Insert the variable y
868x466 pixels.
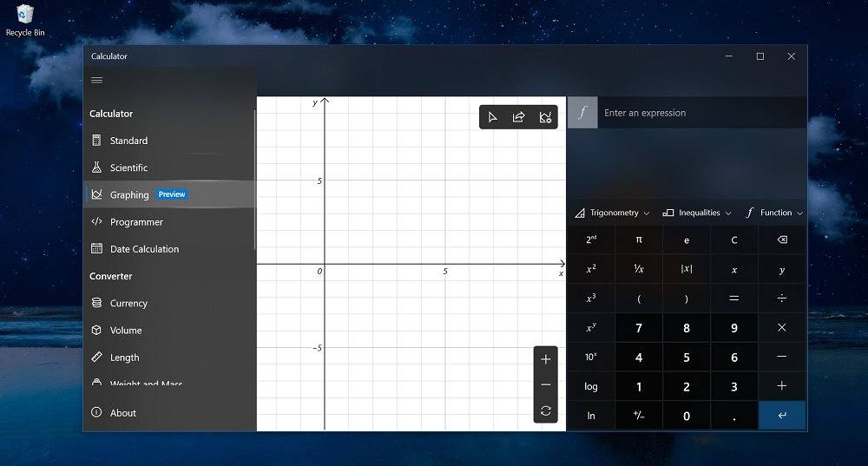(x=782, y=269)
